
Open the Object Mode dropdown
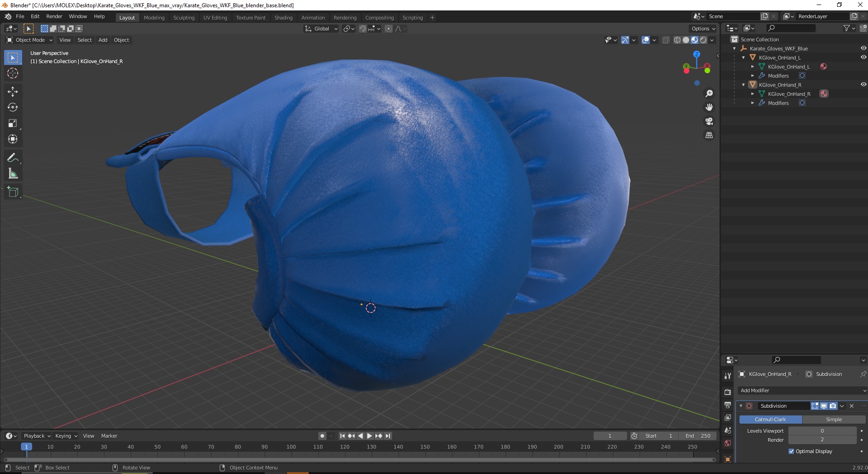click(30, 40)
